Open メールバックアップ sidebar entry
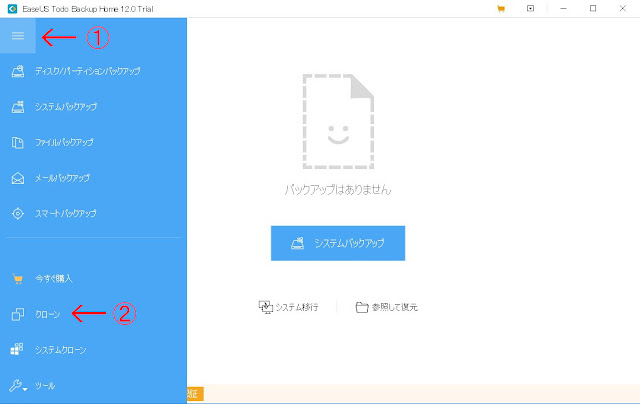 click(62, 178)
